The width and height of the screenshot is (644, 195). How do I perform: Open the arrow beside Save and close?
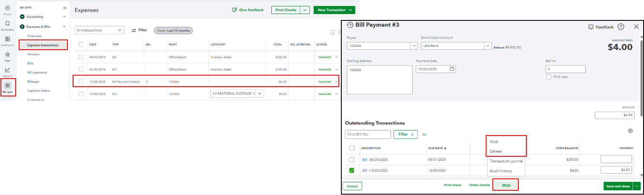click(636, 186)
